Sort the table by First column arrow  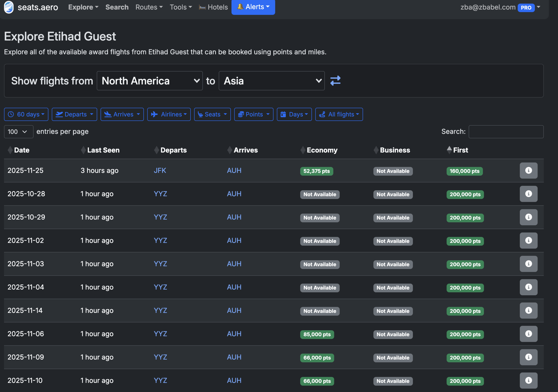pyautogui.click(x=449, y=150)
